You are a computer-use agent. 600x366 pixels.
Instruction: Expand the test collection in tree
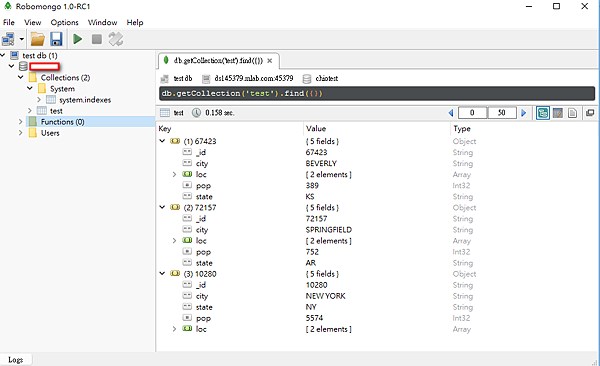(30, 111)
